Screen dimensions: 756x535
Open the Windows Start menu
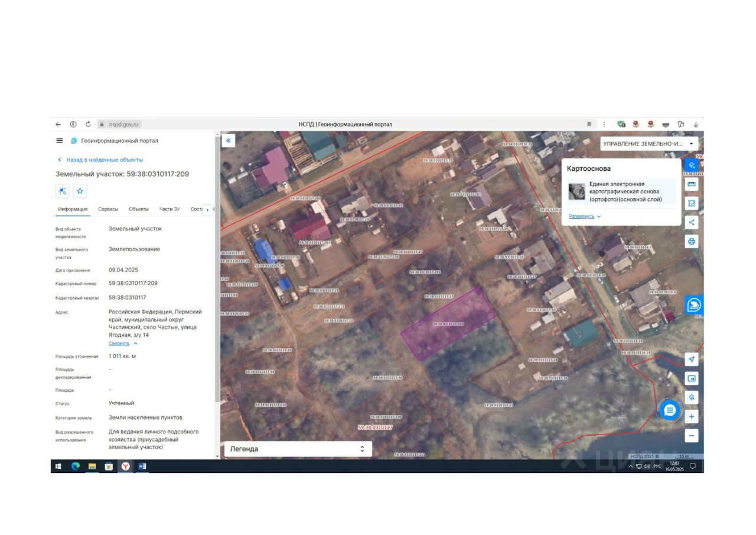pos(58,466)
